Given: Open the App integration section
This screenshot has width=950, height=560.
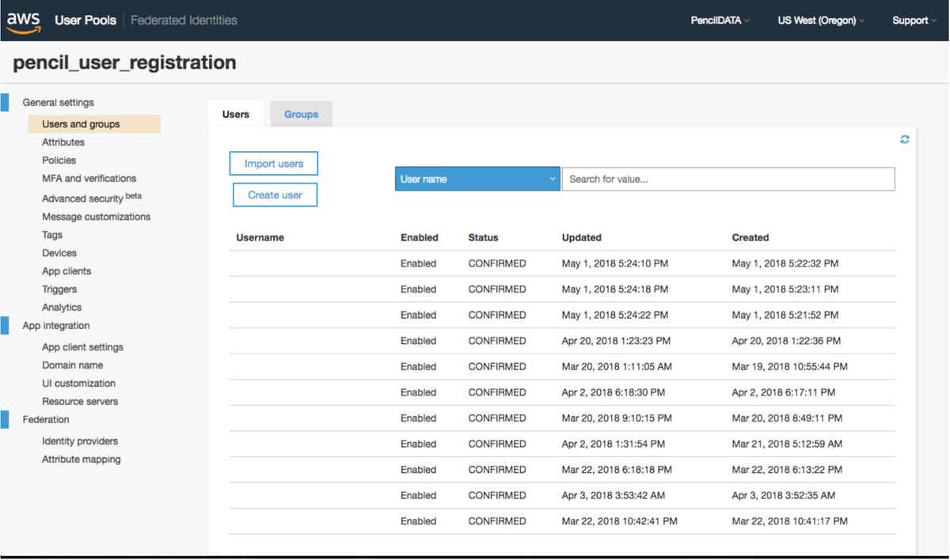Looking at the screenshot, I should (56, 326).
